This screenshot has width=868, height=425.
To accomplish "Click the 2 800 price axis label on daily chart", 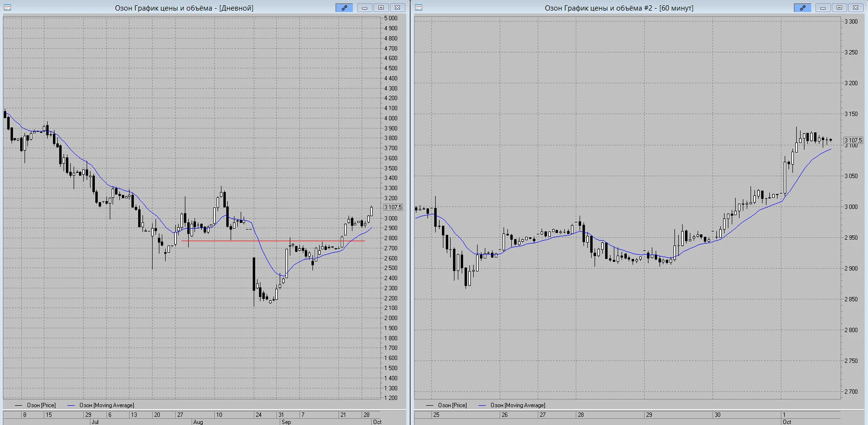I will 391,238.
